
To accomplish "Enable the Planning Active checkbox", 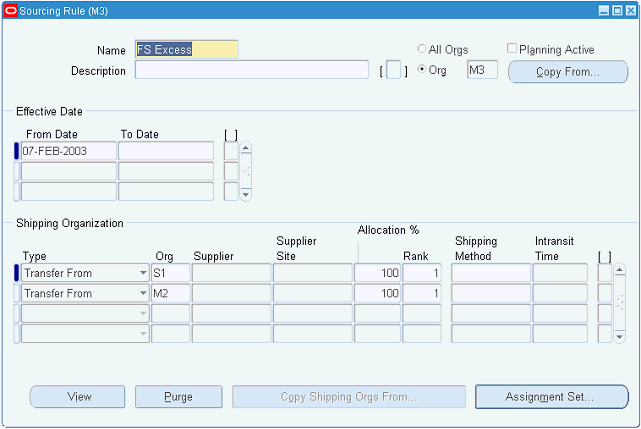I will pos(511,48).
